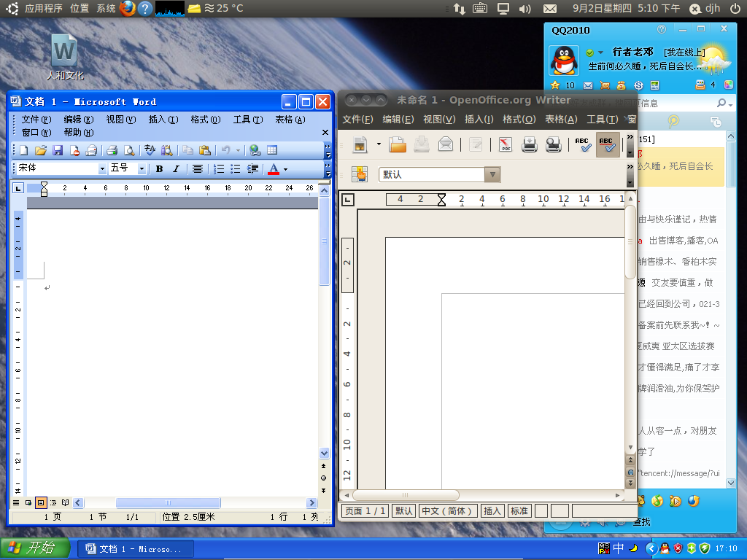
Task: Expand the 宋体 font name dropdown in Word
Action: click(102, 168)
